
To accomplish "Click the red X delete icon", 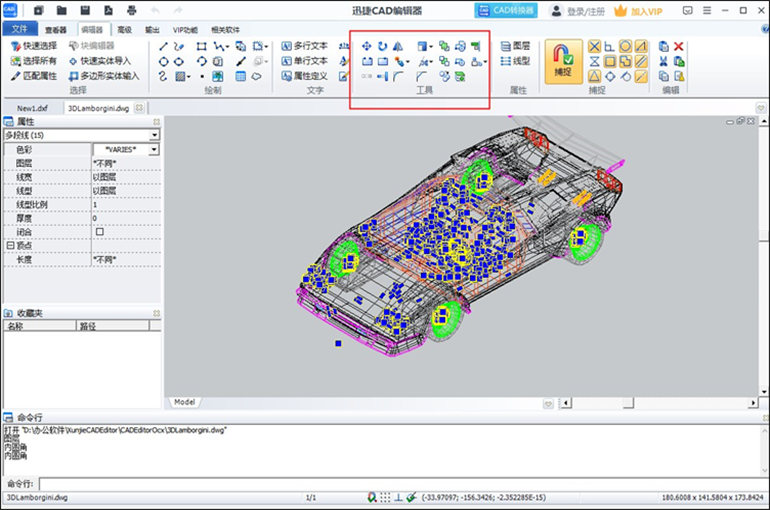I will click(x=679, y=46).
